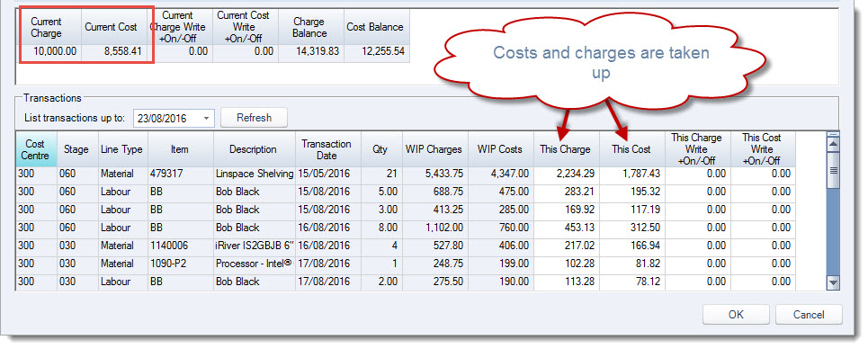The height and width of the screenshot is (349, 868).
Task: Click the Transaction Date column header
Action: pyautogui.click(x=328, y=149)
